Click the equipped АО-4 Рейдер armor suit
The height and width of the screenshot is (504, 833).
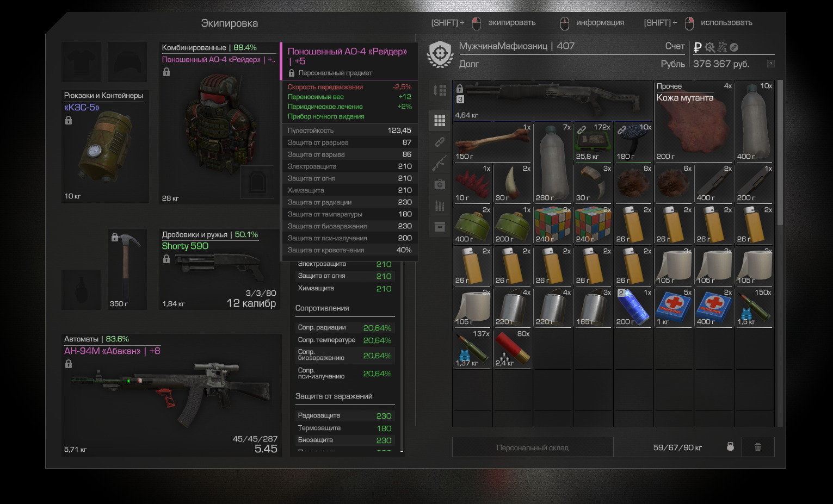pyautogui.click(x=220, y=123)
